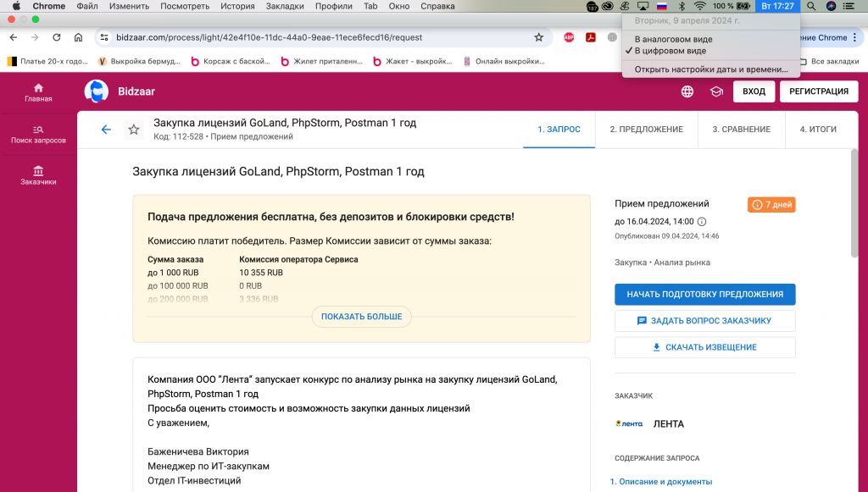Open Все закладки folder
This screenshot has width=868, height=492.
829,61
